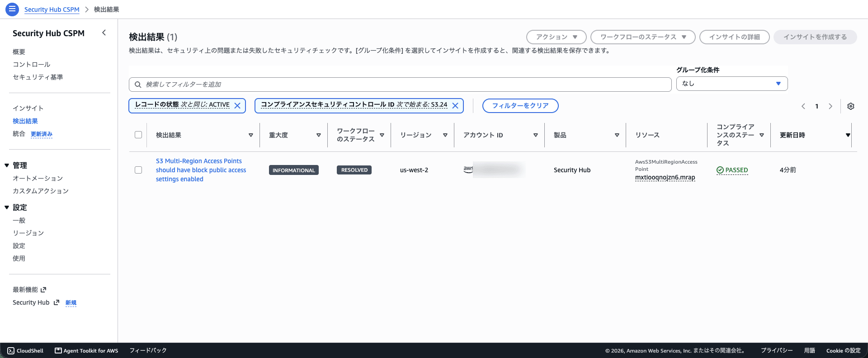Open インサイト in sidebar
868x358 pixels.
pyautogui.click(x=28, y=108)
